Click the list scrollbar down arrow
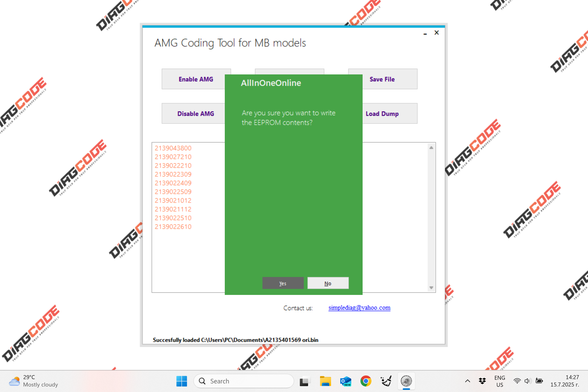The width and height of the screenshot is (588, 392). coord(431,288)
